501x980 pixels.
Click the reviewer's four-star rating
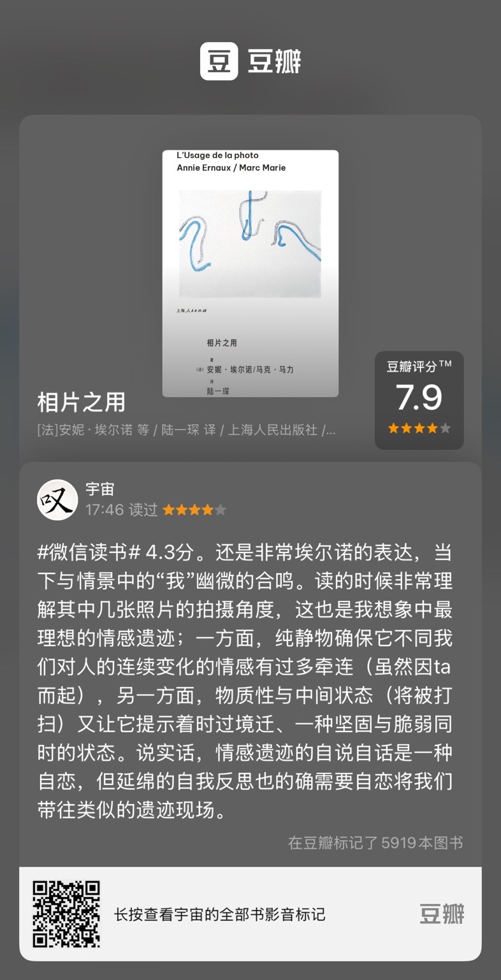(x=194, y=510)
